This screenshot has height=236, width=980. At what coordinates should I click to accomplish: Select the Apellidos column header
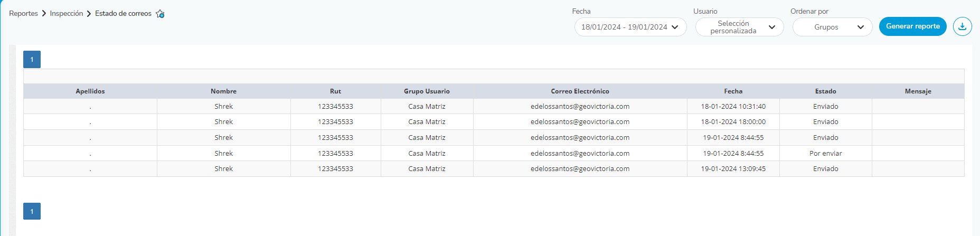90,91
